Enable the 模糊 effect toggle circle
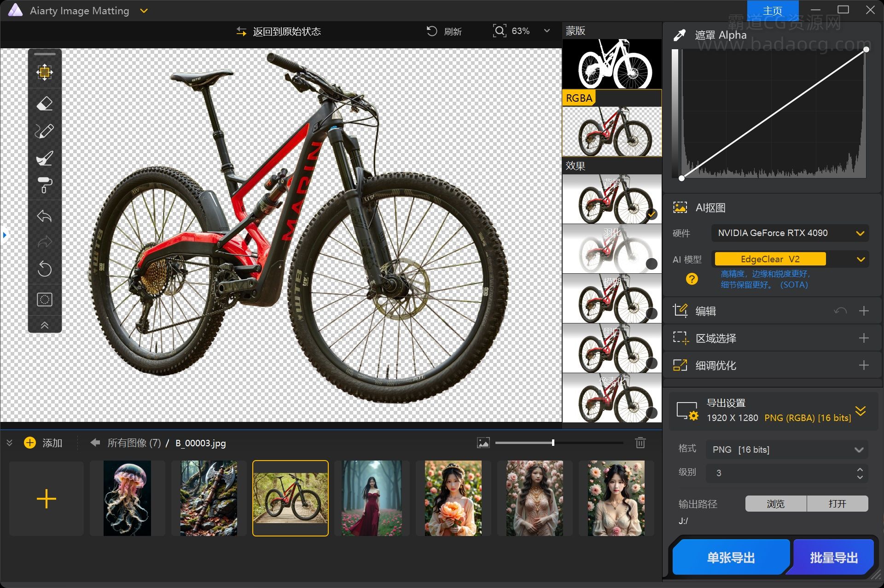This screenshot has height=588, width=884. click(651, 313)
